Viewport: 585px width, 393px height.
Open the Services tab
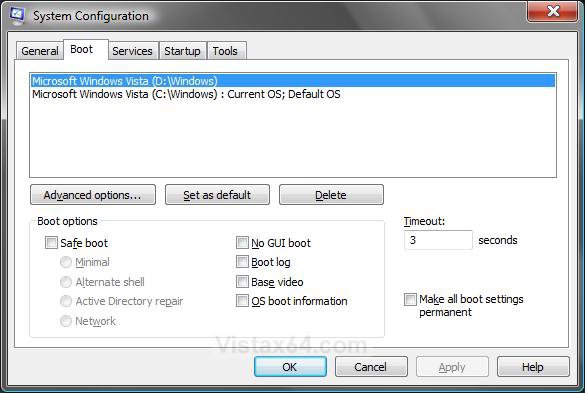(x=132, y=51)
